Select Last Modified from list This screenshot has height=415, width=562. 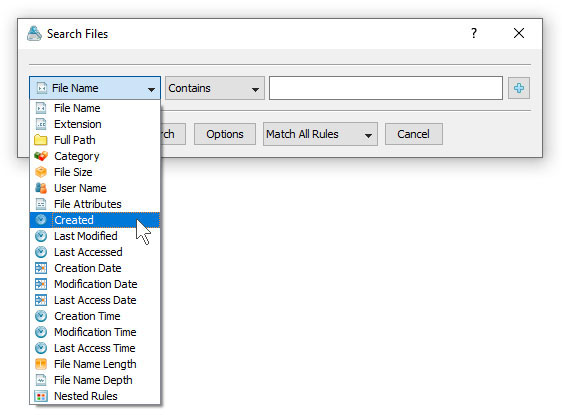(x=95, y=236)
